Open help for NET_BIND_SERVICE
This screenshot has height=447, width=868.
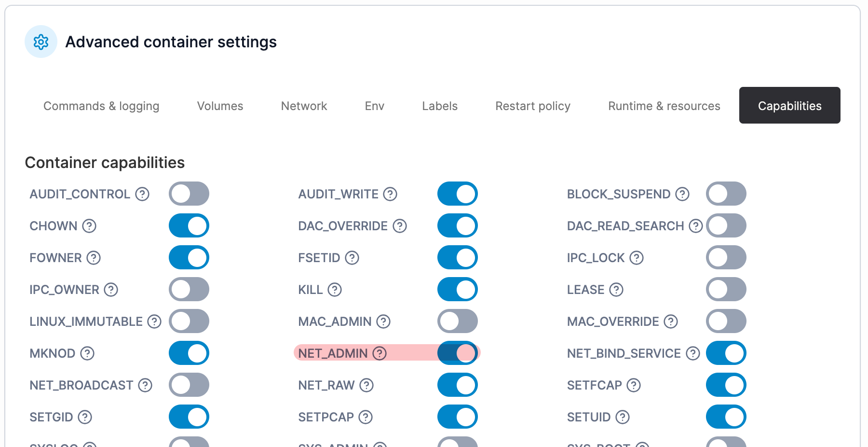click(x=693, y=353)
